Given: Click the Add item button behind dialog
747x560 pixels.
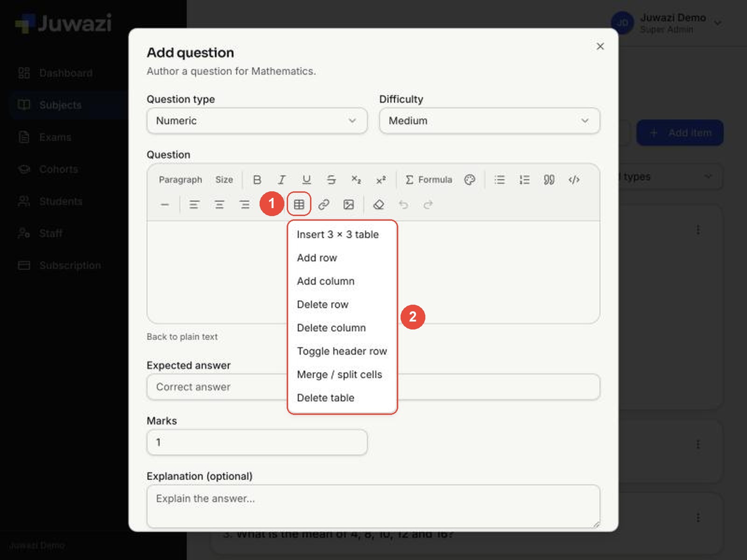Looking at the screenshot, I should click(x=680, y=133).
